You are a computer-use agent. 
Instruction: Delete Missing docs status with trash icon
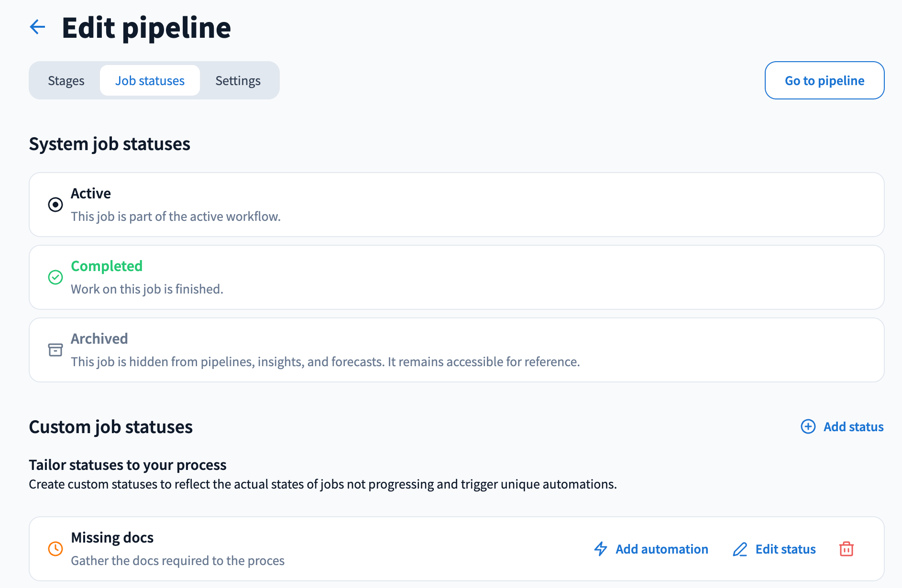(x=847, y=549)
